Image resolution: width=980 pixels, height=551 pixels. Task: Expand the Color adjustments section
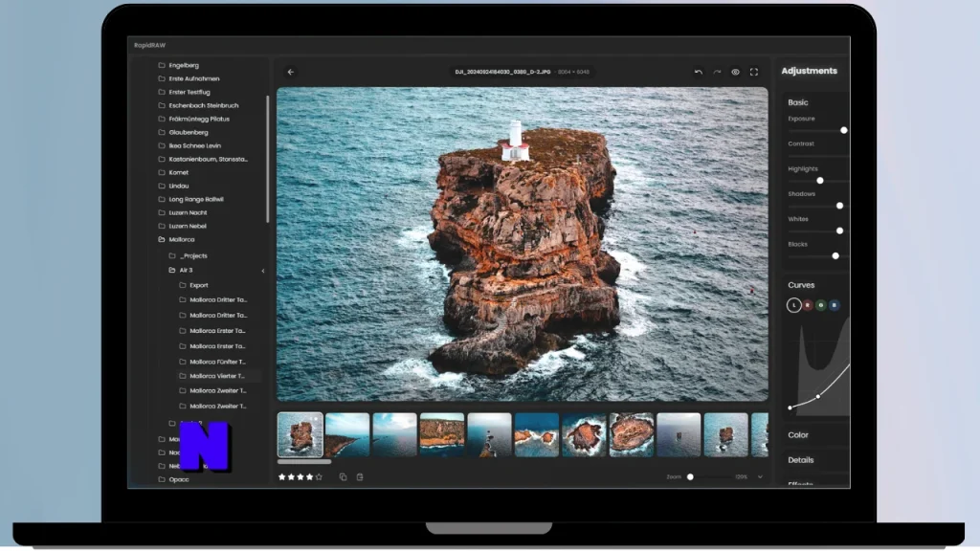798,435
